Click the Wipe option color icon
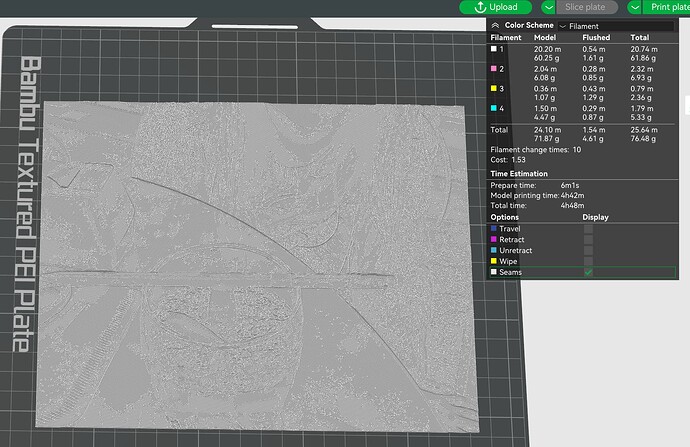The width and height of the screenshot is (690, 447). pyautogui.click(x=494, y=261)
